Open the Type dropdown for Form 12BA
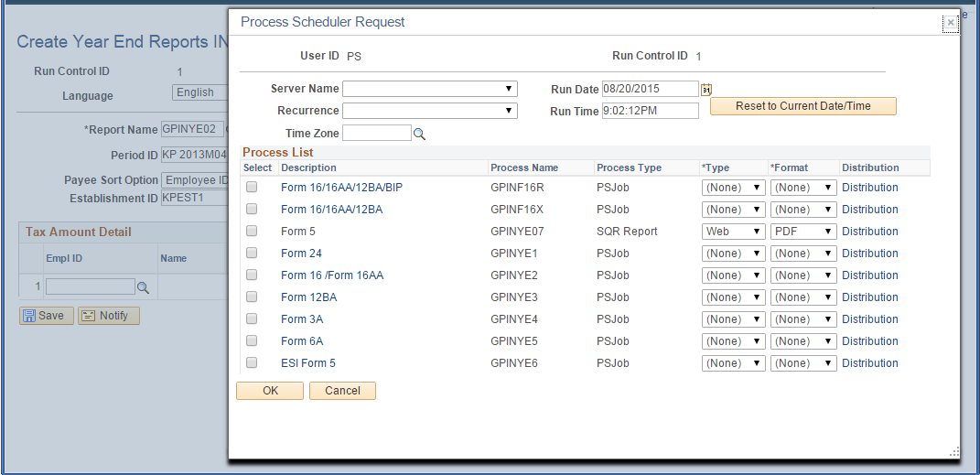The width and height of the screenshot is (980, 475). (734, 297)
